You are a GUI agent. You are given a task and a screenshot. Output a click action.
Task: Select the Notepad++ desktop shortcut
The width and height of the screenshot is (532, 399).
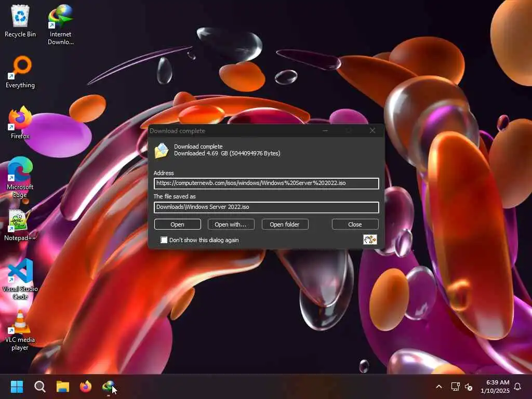click(x=20, y=225)
